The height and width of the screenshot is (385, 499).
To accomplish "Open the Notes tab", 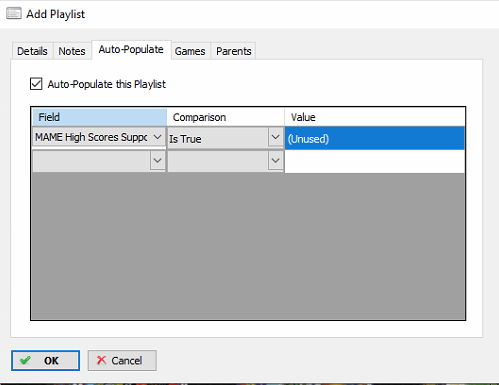I will (72, 51).
